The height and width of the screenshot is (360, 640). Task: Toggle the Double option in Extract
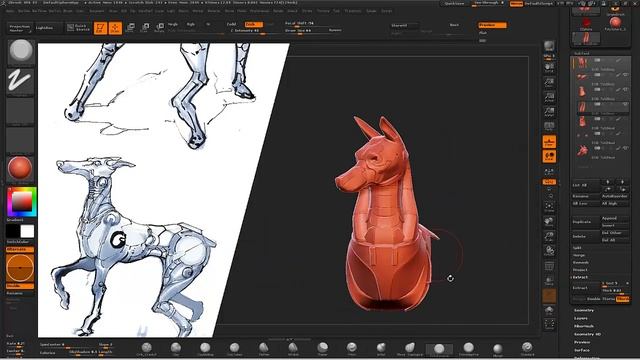pos(593,299)
